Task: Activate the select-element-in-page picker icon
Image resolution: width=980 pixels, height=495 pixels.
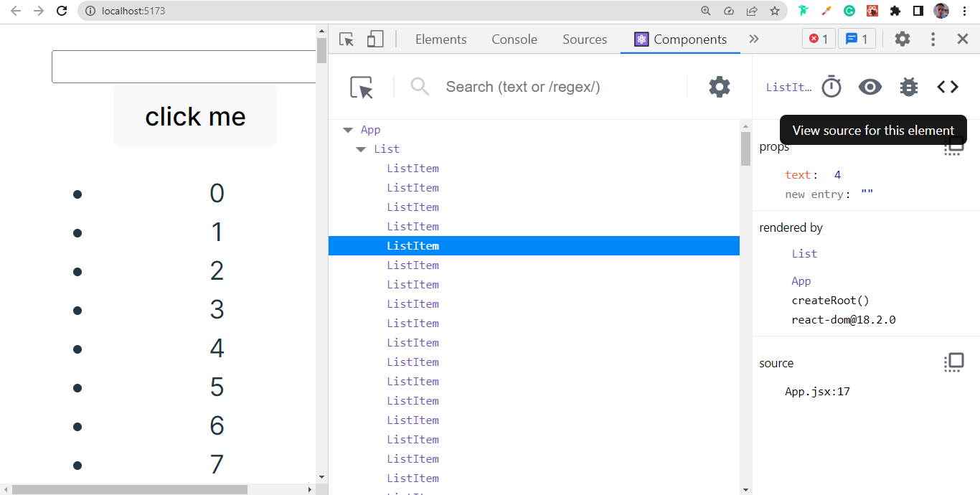Action: click(x=362, y=87)
